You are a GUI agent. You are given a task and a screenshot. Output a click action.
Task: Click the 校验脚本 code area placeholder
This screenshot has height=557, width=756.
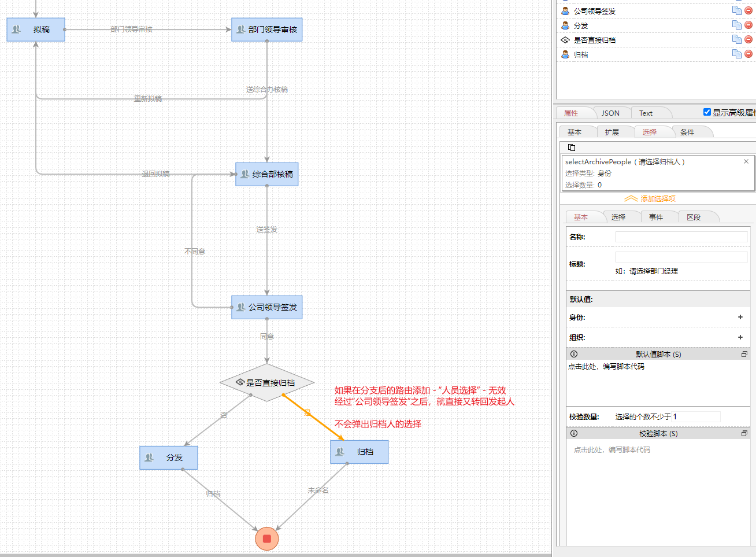coord(612,450)
